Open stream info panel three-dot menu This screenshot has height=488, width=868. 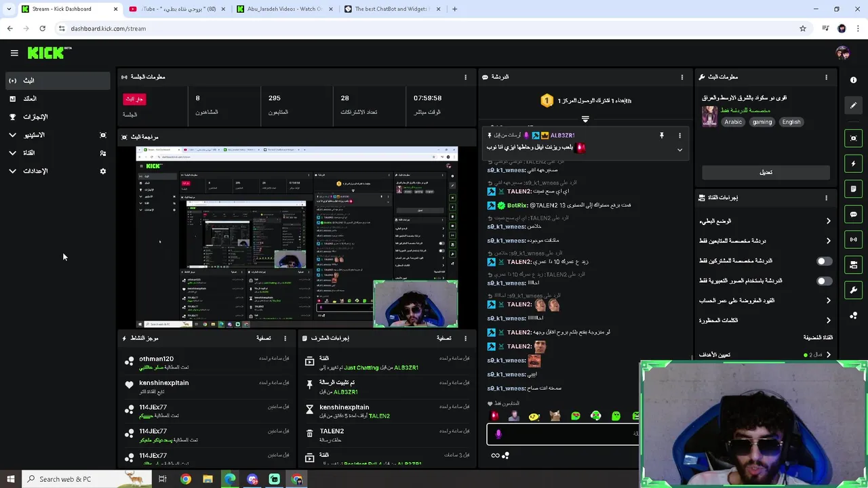(x=826, y=77)
